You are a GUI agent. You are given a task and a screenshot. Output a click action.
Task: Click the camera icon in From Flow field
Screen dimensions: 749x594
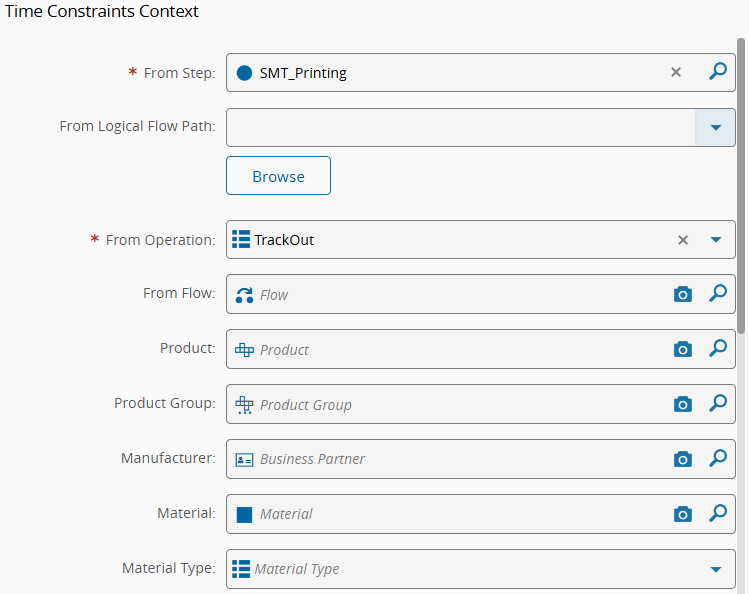coord(683,295)
